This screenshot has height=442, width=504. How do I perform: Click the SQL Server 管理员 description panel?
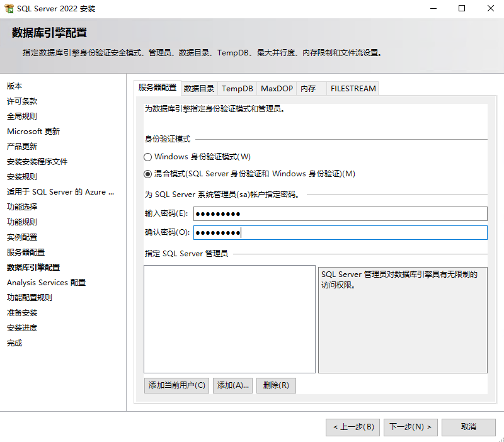click(x=403, y=320)
